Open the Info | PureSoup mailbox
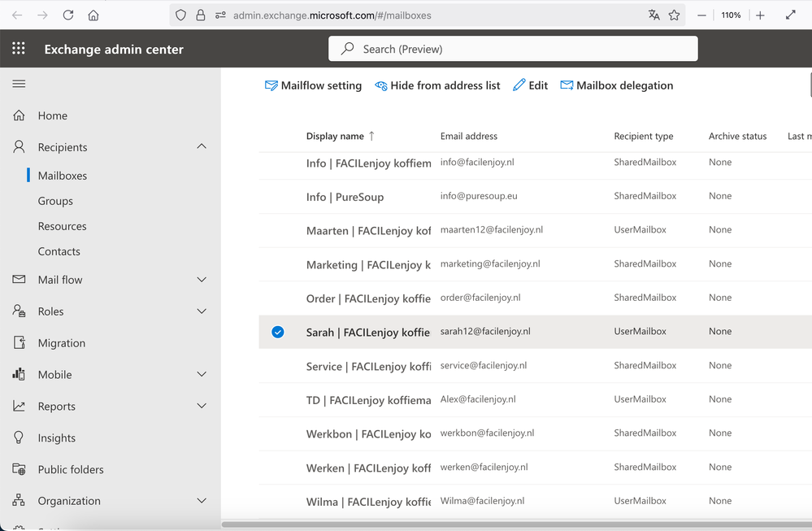Screen dimensions: 812x531 tap(345, 197)
